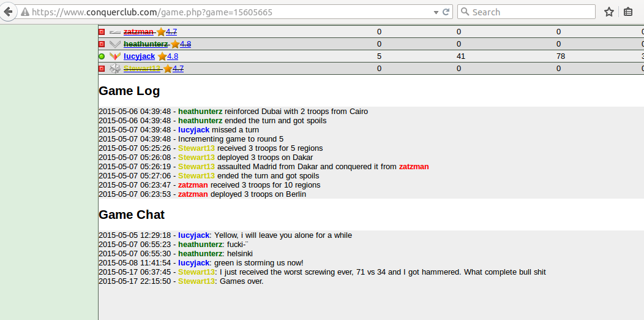Click the page reload icon
Image resolution: width=644 pixels, height=320 pixels.
coord(447,12)
